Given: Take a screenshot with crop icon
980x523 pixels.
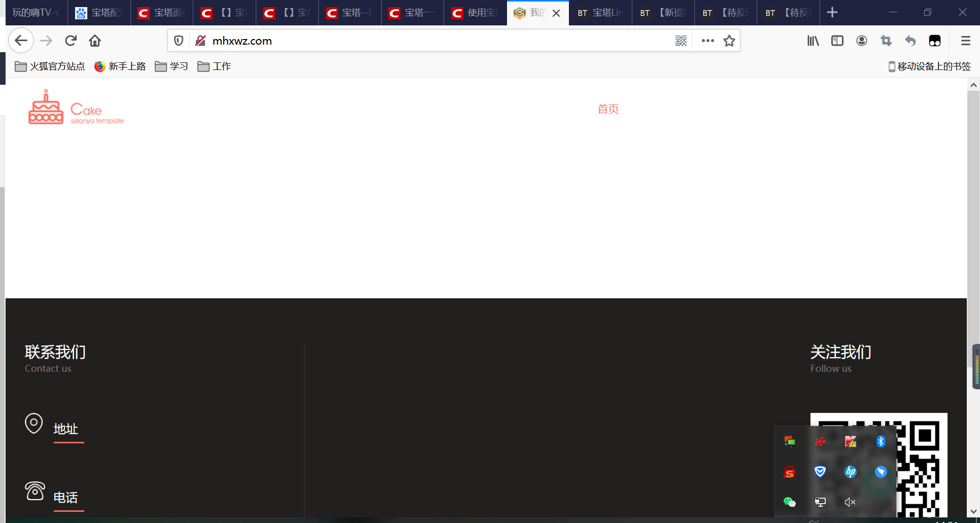Looking at the screenshot, I should coord(886,41).
